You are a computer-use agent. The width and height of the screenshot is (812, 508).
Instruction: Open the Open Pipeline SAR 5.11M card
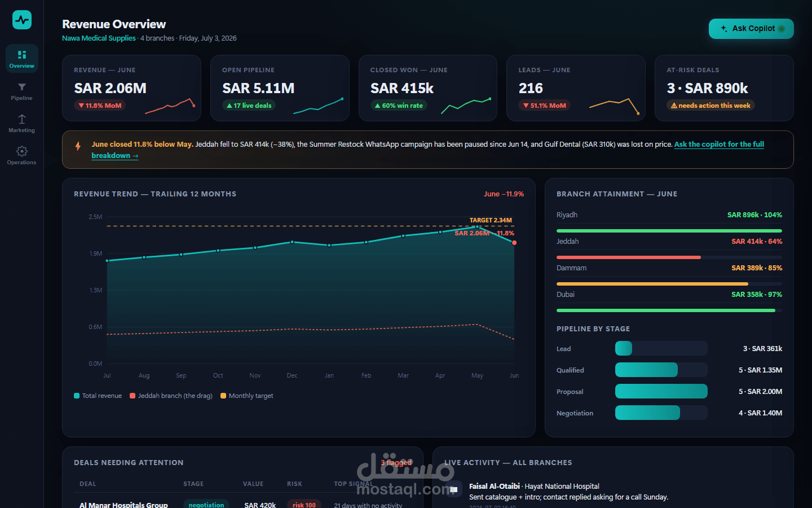click(280, 88)
